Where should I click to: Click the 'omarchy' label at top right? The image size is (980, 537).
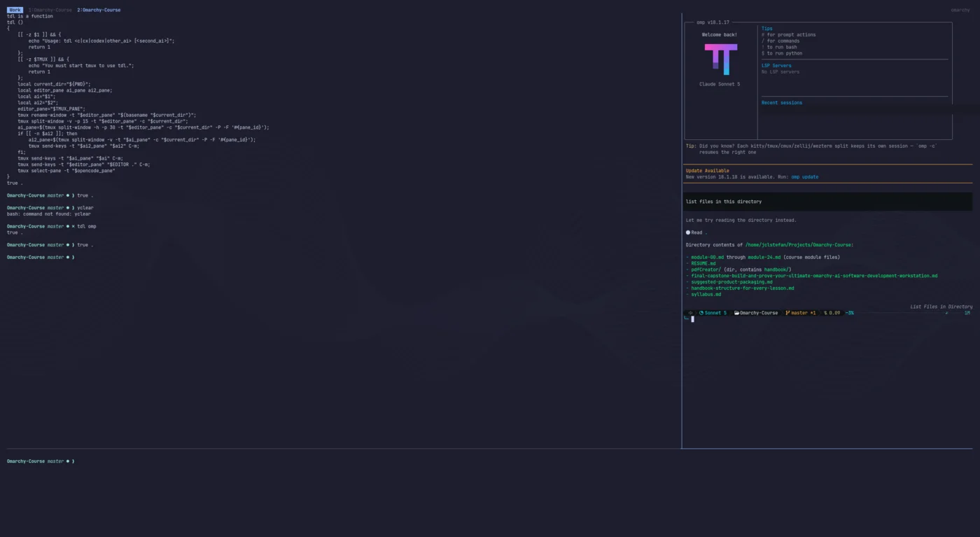960,10
